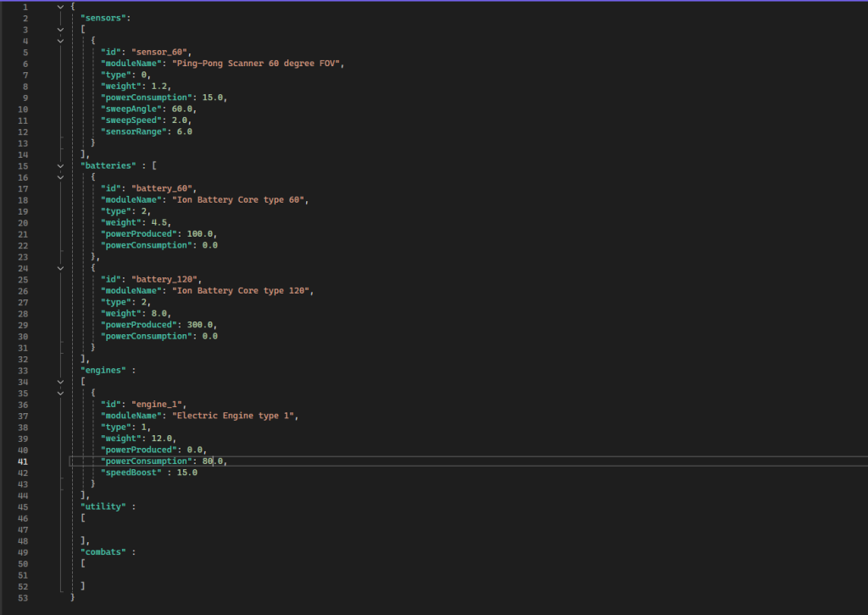
Task: Click line number 53 in gutter
Action: click(24, 597)
